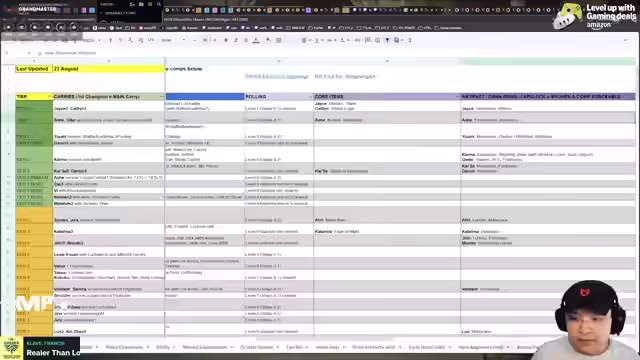Open the first blue hyperlink below the comps text
640x360 pixels.
point(276,76)
